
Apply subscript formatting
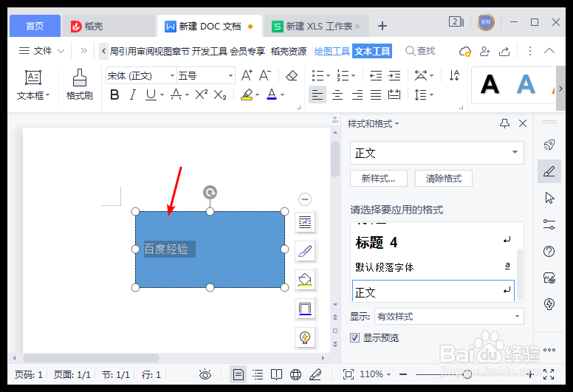coord(220,95)
